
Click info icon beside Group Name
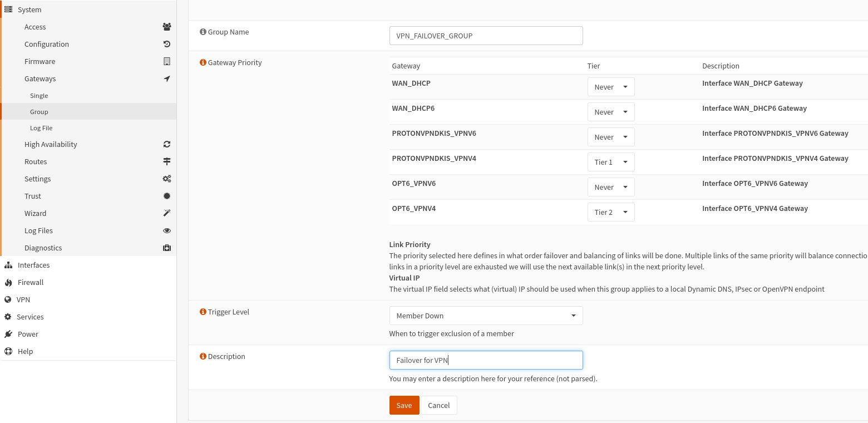click(203, 32)
